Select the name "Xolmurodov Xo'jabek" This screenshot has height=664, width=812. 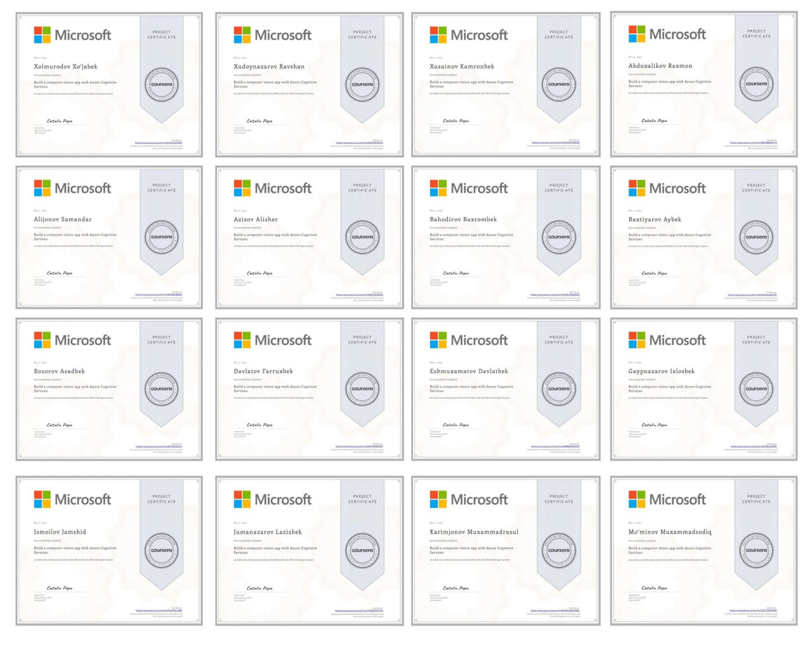tap(65, 67)
